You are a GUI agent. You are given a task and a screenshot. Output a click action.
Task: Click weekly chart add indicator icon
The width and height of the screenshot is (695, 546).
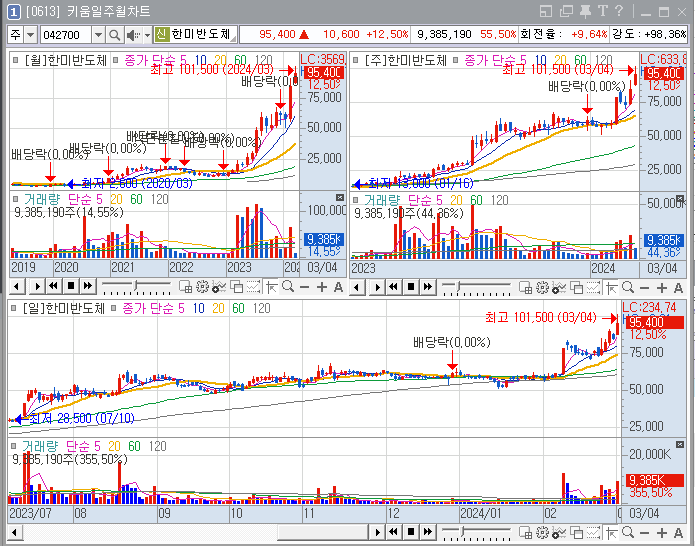[558, 288]
